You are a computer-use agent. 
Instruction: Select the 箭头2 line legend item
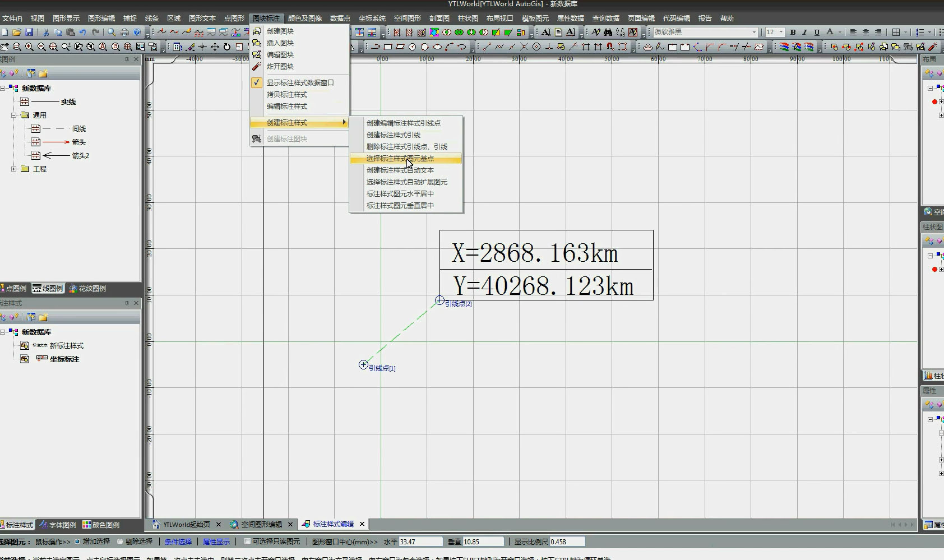tap(80, 155)
